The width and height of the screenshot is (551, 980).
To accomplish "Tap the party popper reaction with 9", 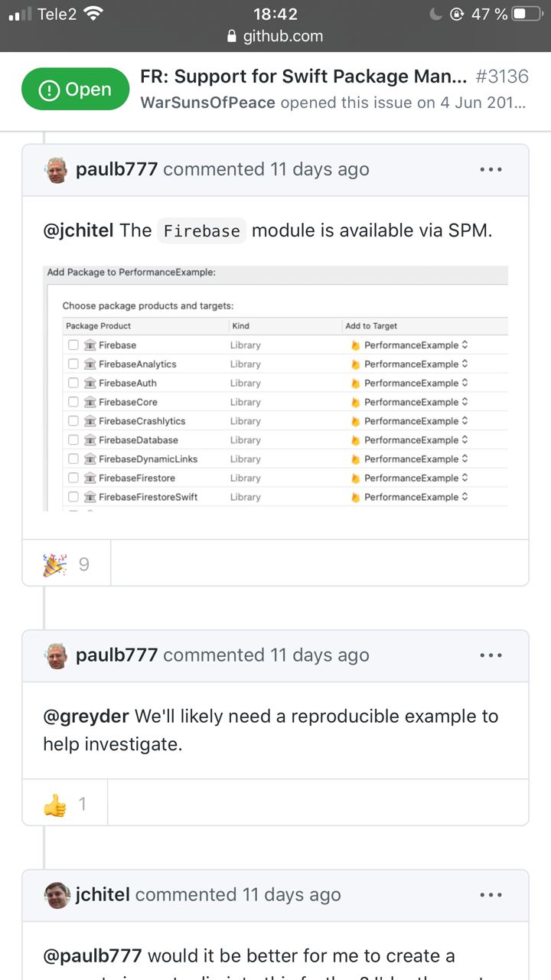I will [67, 564].
